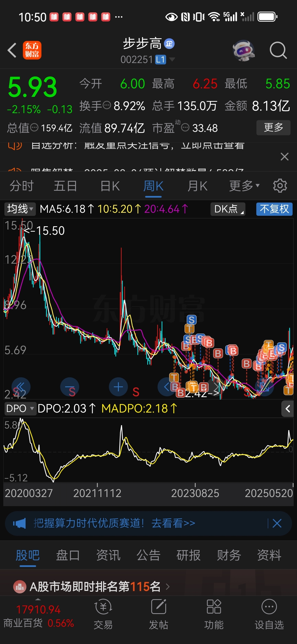Open the 东方财富 orange logo
The image size is (297, 644).
click(32, 50)
